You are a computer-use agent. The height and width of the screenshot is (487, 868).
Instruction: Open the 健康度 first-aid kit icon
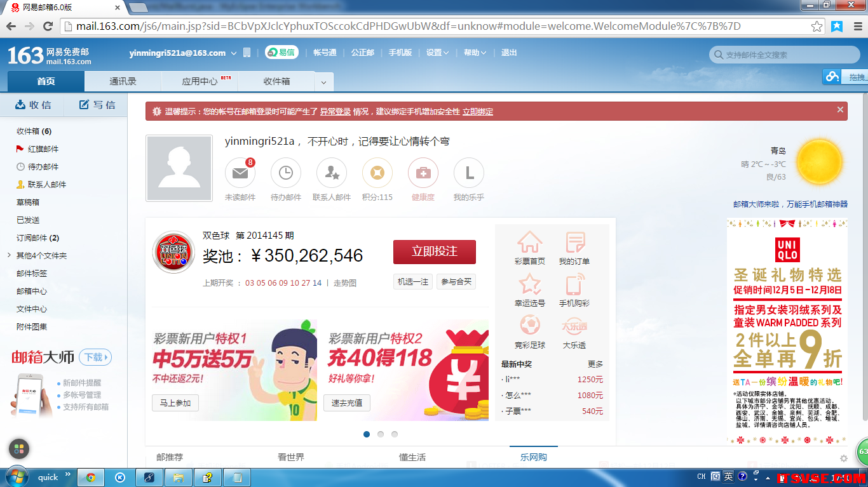click(423, 173)
